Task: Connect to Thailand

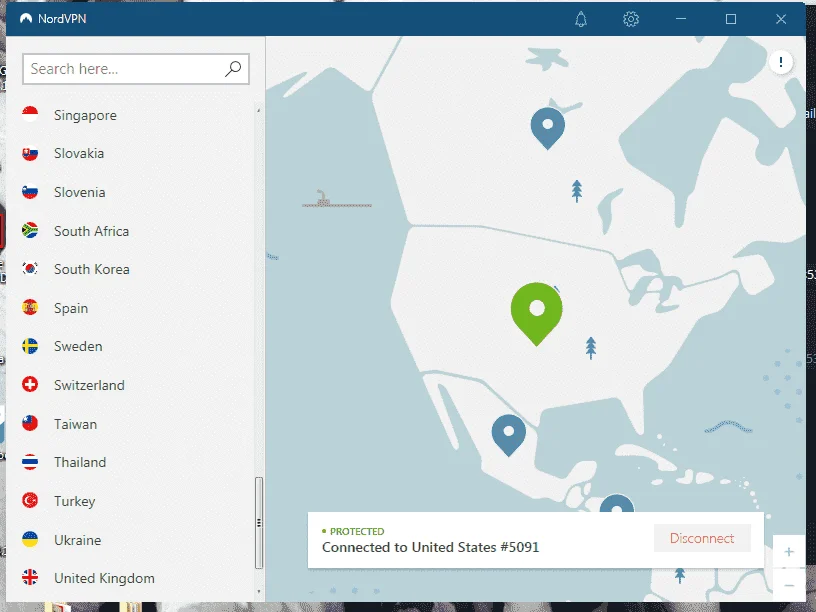Action: pyautogui.click(x=80, y=462)
